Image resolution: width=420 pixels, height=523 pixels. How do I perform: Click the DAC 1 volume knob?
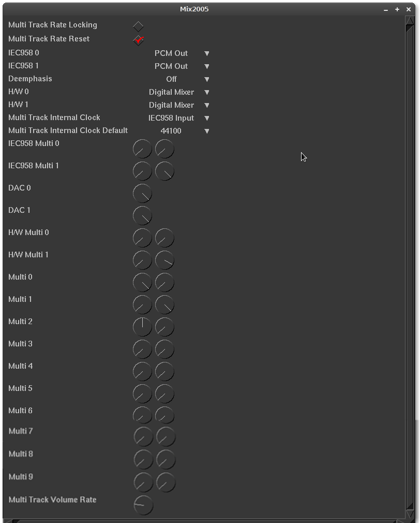[142, 216]
